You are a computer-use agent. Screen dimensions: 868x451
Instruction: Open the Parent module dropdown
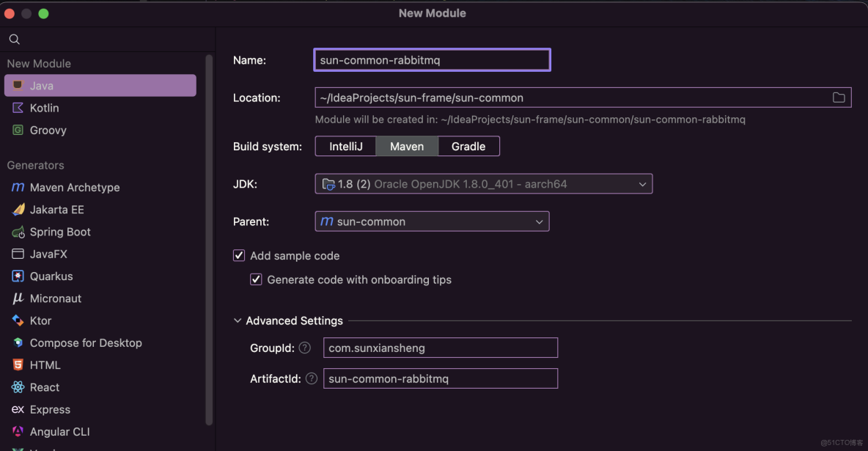540,221
